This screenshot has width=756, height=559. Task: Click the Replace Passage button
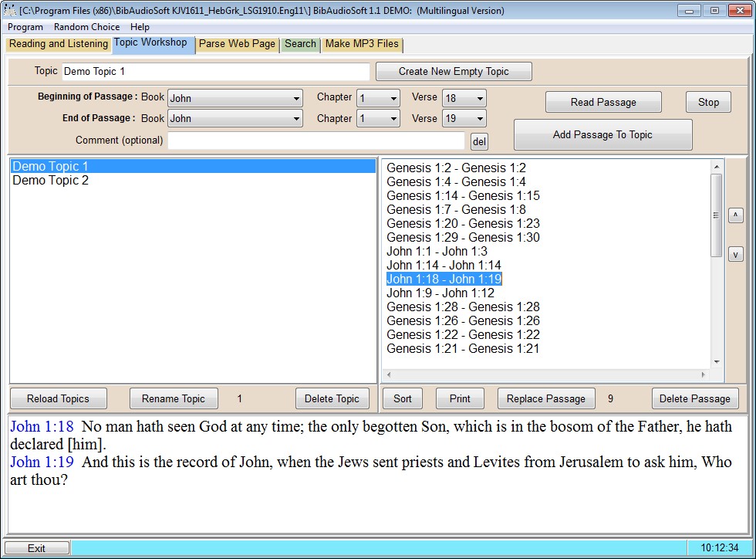[x=546, y=398]
